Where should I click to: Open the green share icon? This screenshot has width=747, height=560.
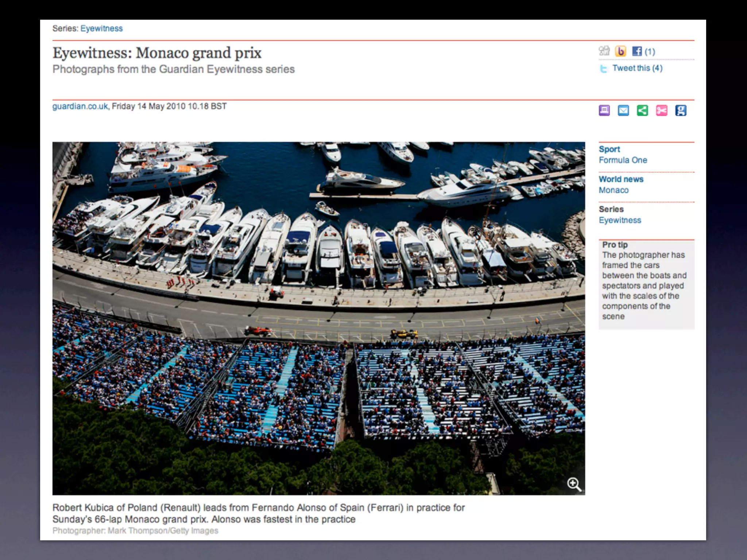point(642,110)
